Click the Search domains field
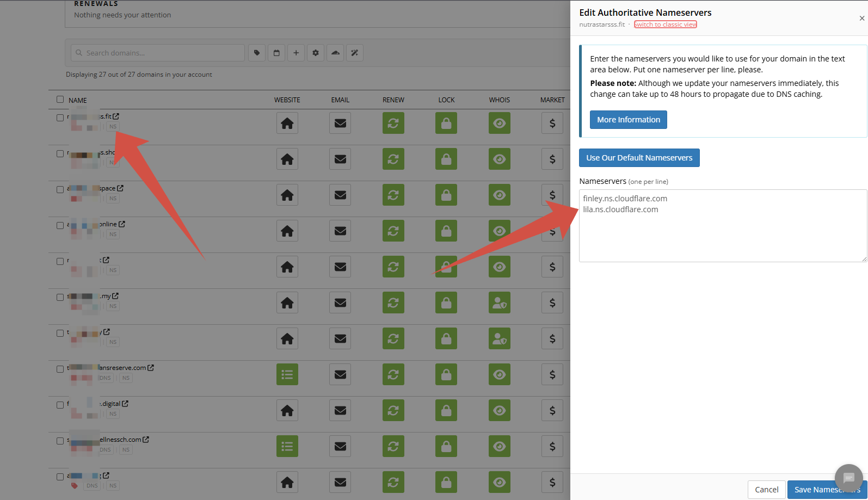Image resolution: width=868 pixels, height=500 pixels. click(x=158, y=53)
